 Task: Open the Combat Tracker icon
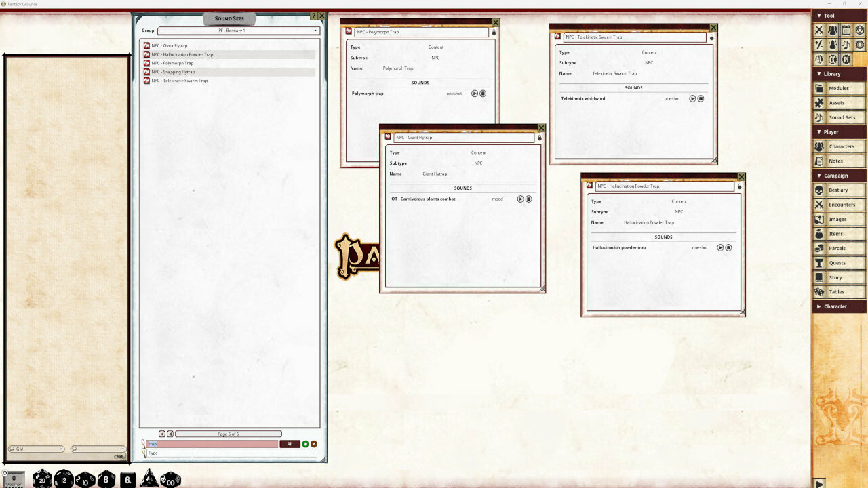[x=821, y=30]
